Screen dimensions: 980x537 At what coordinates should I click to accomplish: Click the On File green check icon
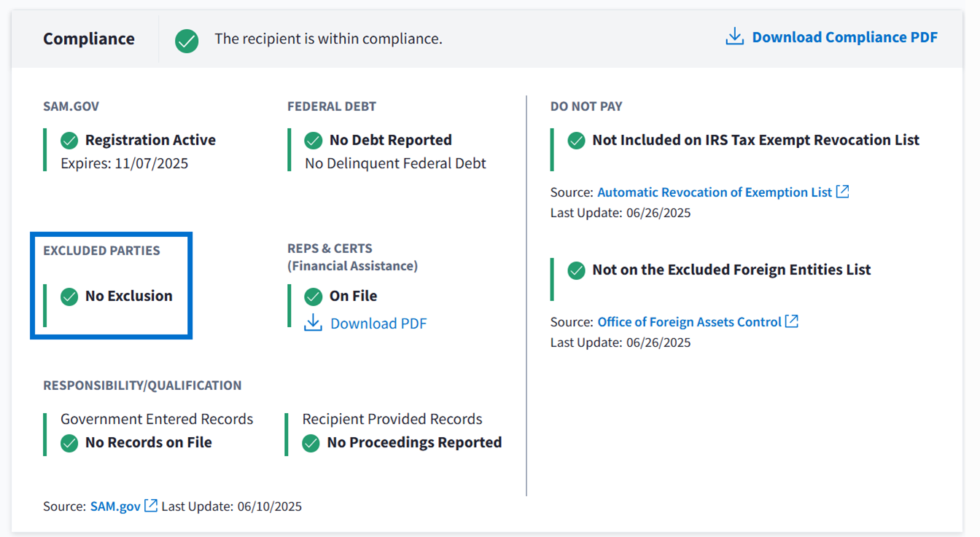[x=314, y=297]
